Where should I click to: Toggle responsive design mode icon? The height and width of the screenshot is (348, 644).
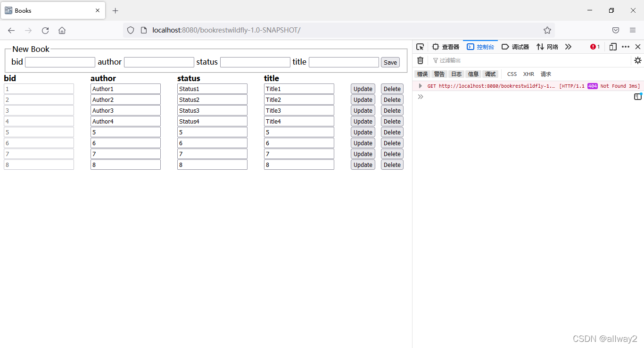[x=613, y=47]
